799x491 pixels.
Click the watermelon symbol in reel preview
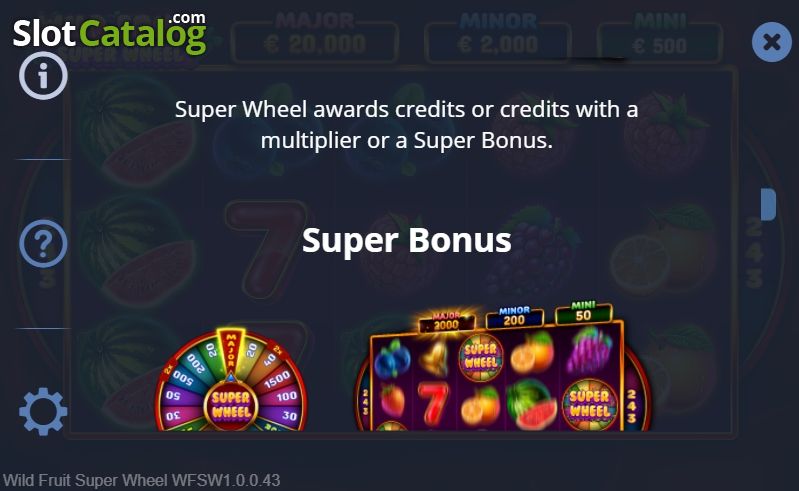[532, 404]
